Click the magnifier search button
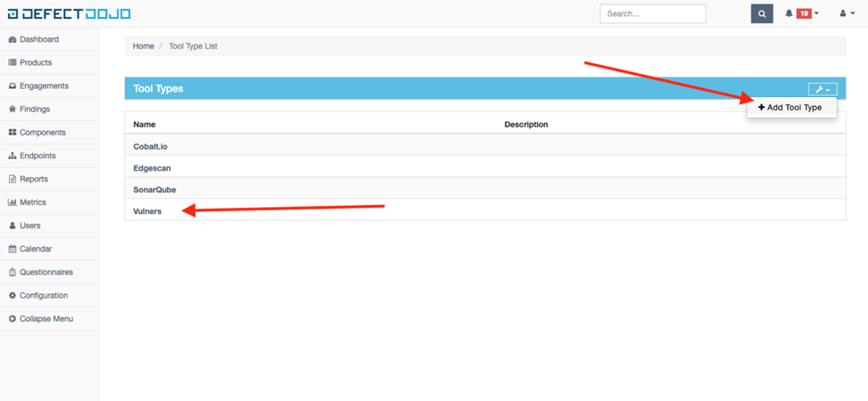 (761, 14)
